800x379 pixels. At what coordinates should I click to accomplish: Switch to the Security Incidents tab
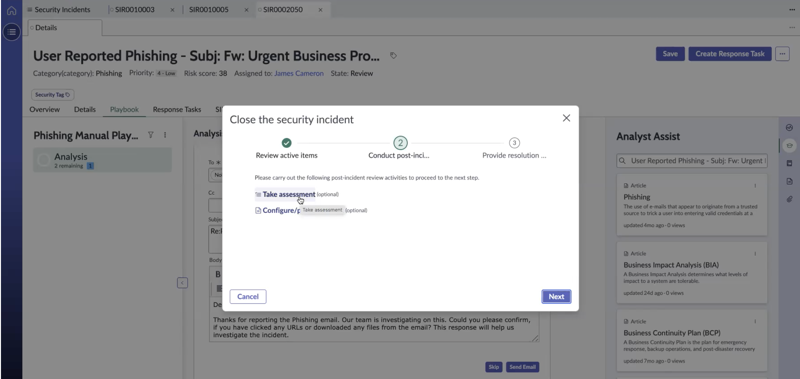(58, 10)
